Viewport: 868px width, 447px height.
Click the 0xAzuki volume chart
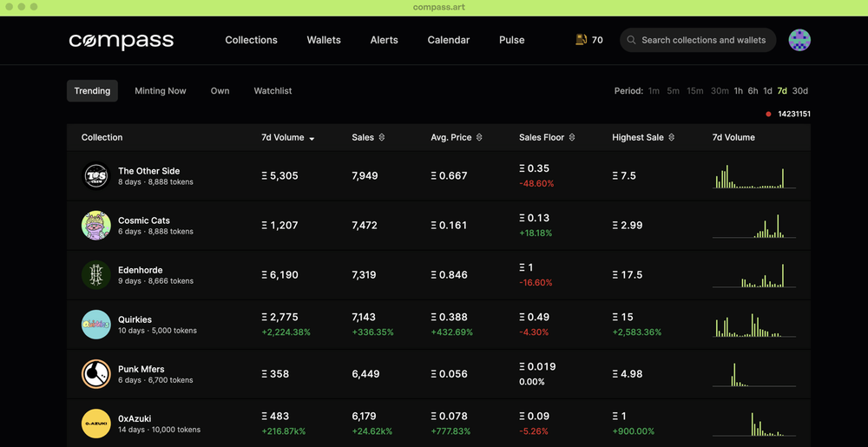click(x=754, y=424)
